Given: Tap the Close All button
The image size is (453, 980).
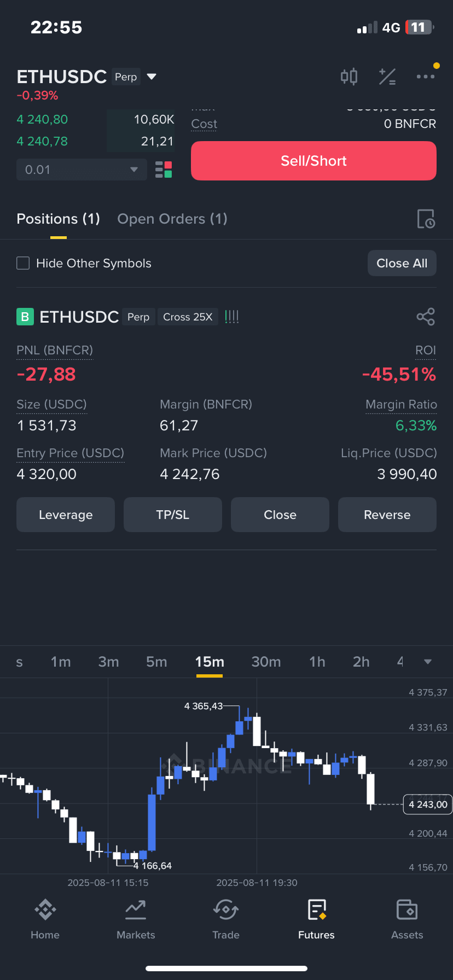Looking at the screenshot, I should pos(402,263).
